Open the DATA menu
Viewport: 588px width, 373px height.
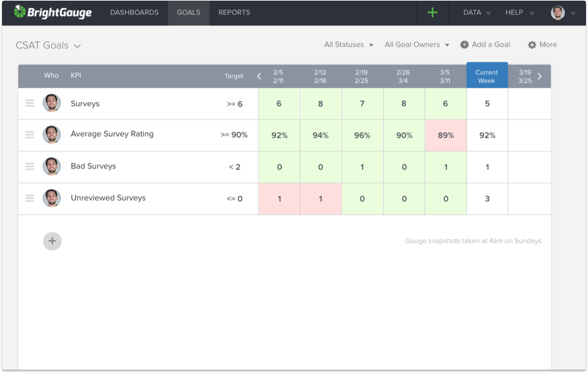(x=477, y=13)
